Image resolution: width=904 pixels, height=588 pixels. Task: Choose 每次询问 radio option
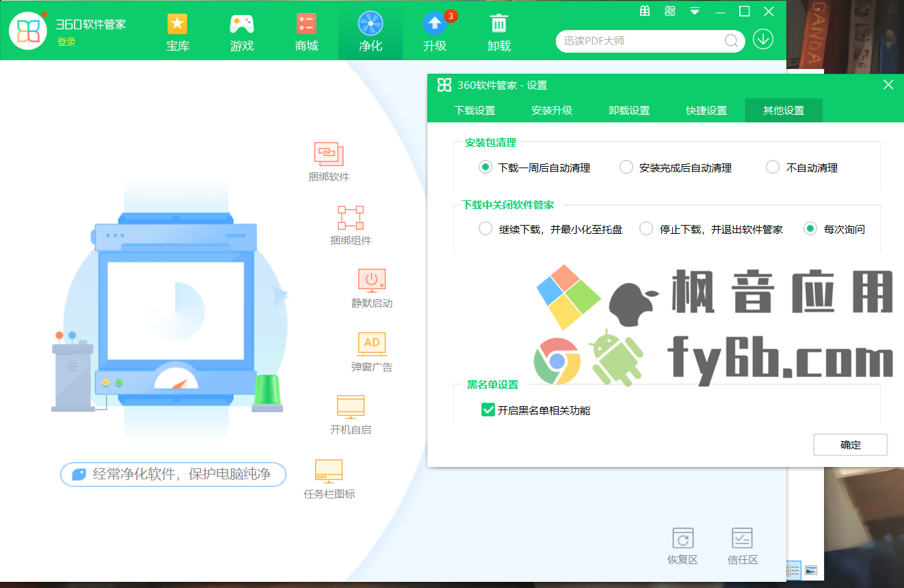810,229
